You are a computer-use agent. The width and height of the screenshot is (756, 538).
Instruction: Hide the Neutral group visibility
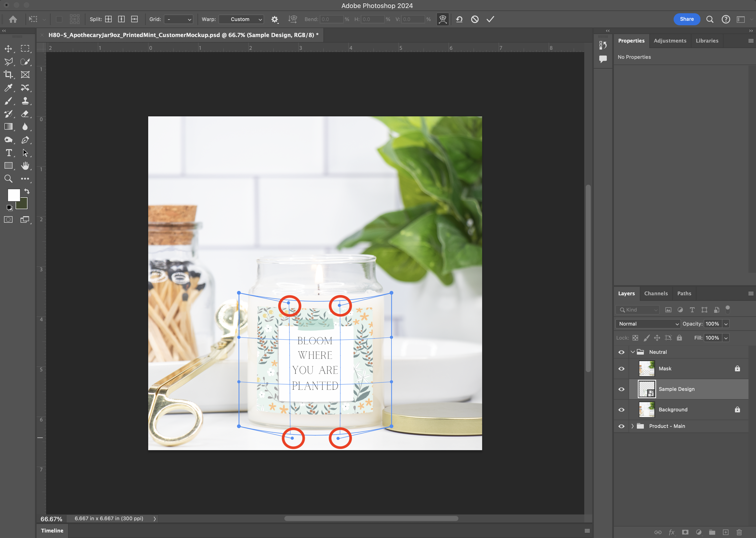(621, 352)
